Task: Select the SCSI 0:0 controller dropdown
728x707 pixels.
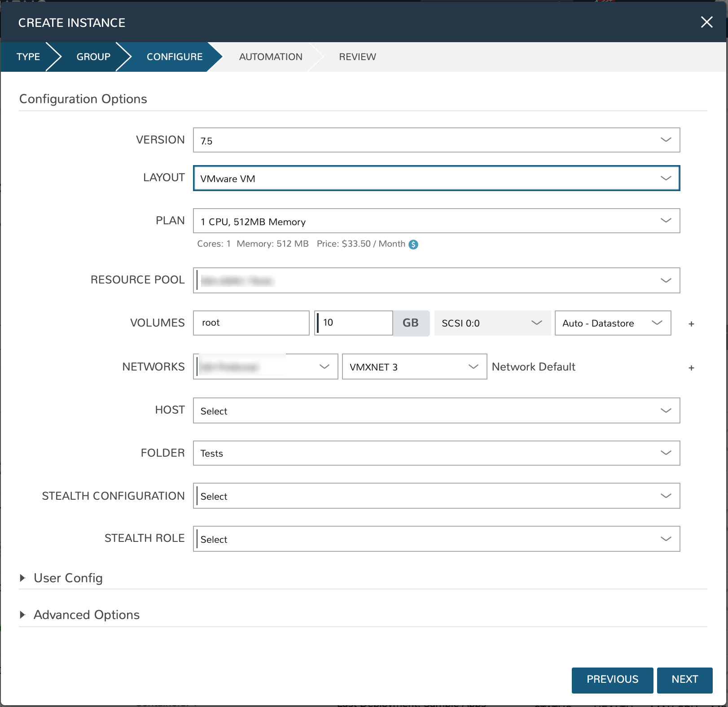Action: [492, 323]
